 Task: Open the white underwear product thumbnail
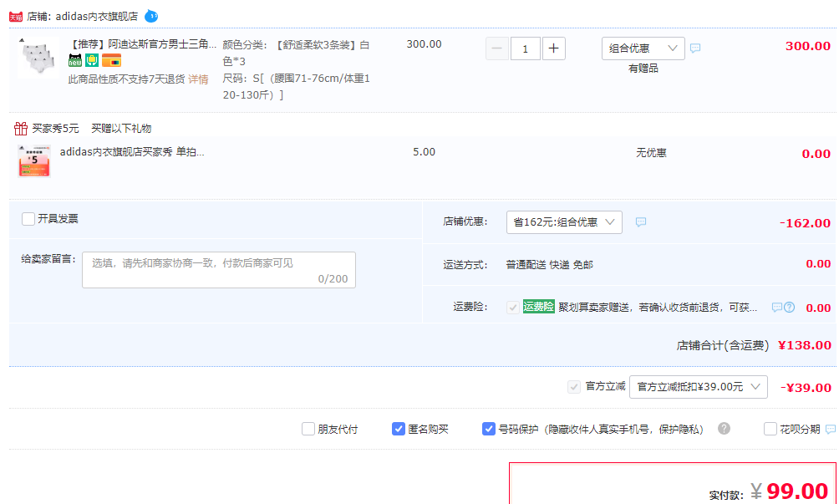(38, 58)
